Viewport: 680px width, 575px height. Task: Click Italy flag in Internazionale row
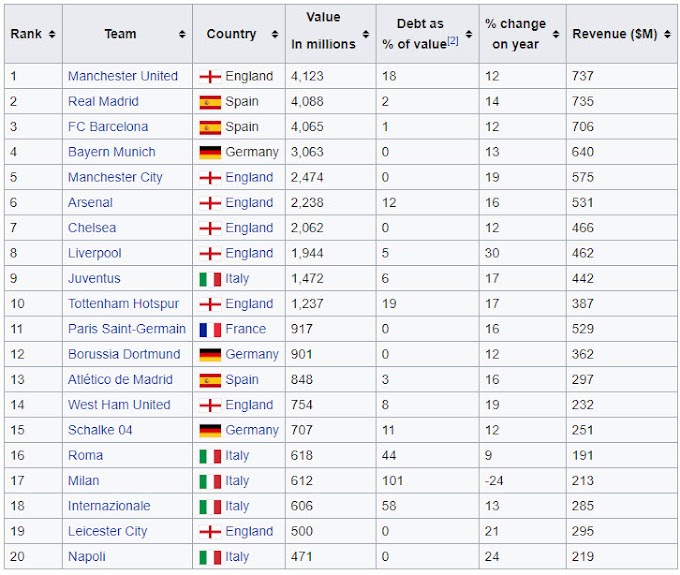click(x=210, y=506)
